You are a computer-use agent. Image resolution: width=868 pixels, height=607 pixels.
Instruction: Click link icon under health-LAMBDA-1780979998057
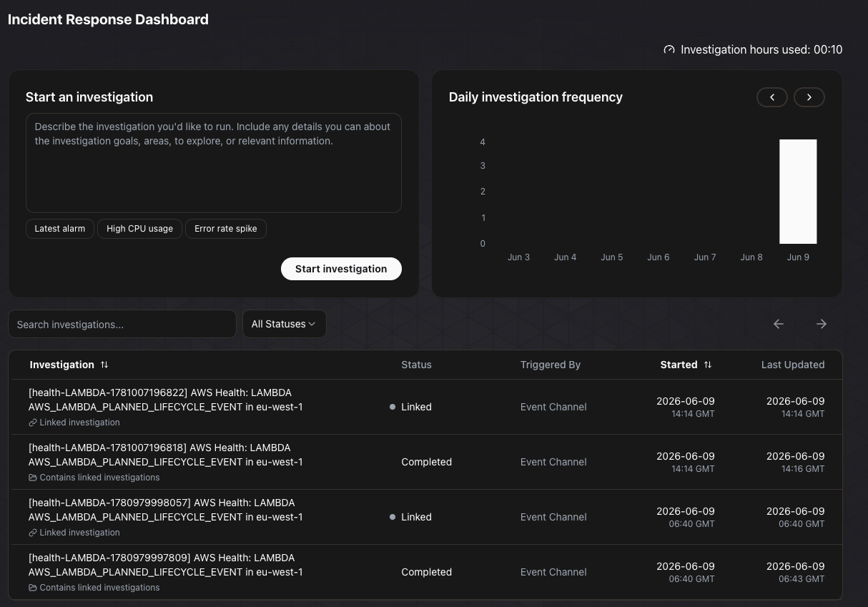pyautogui.click(x=33, y=533)
